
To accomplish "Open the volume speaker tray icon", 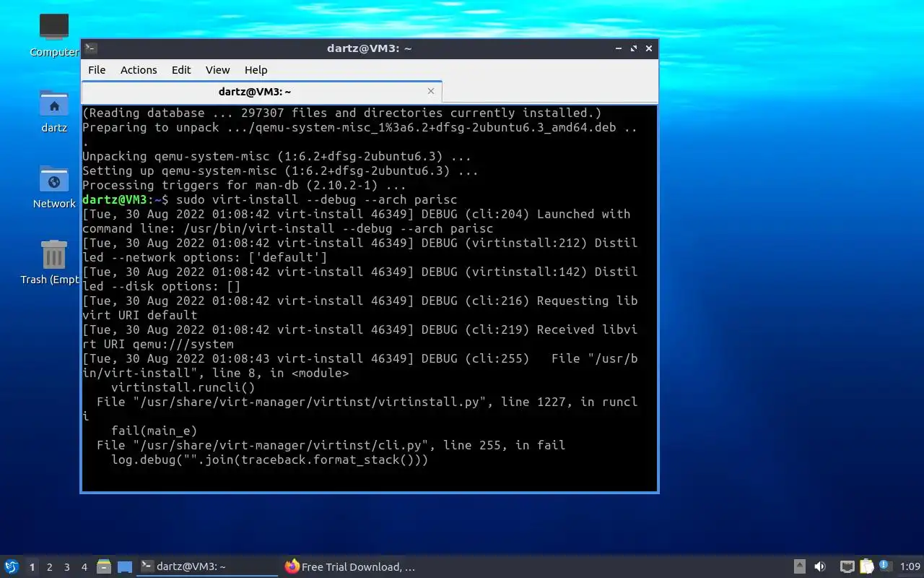I will click(820, 567).
